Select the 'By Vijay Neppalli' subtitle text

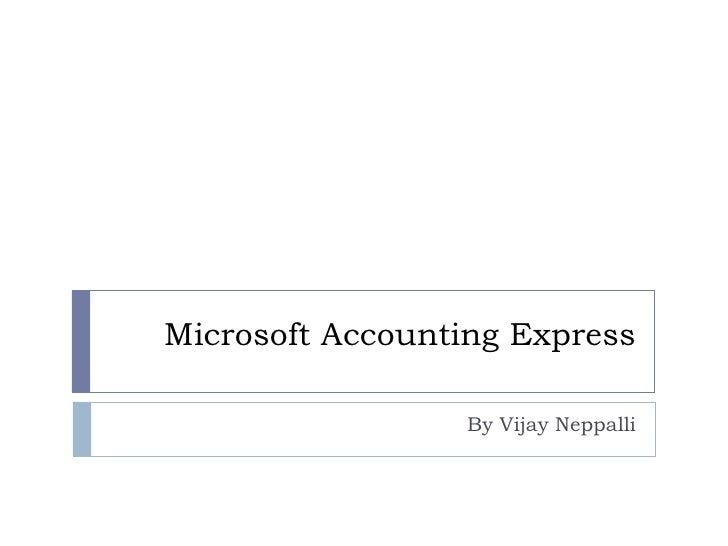tap(551, 425)
